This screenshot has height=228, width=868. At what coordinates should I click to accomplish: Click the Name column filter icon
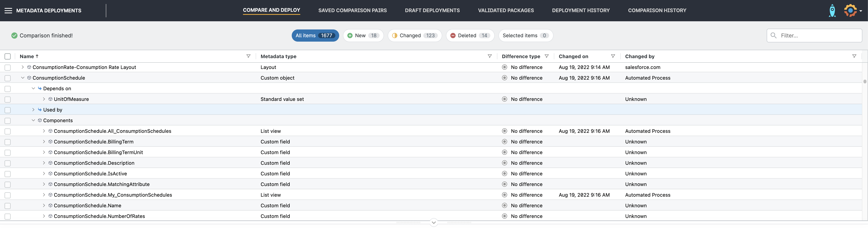tap(248, 56)
